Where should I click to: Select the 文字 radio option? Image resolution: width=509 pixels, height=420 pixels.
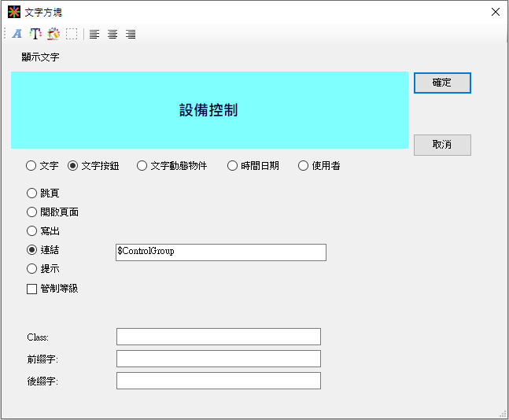pyautogui.click(x=31, y=166)
